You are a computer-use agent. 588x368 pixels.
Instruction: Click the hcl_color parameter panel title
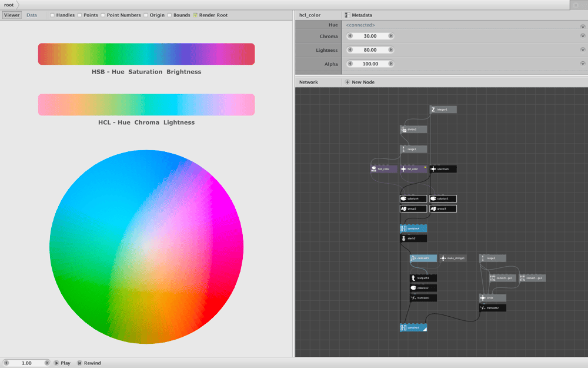(x=310, y=15)
